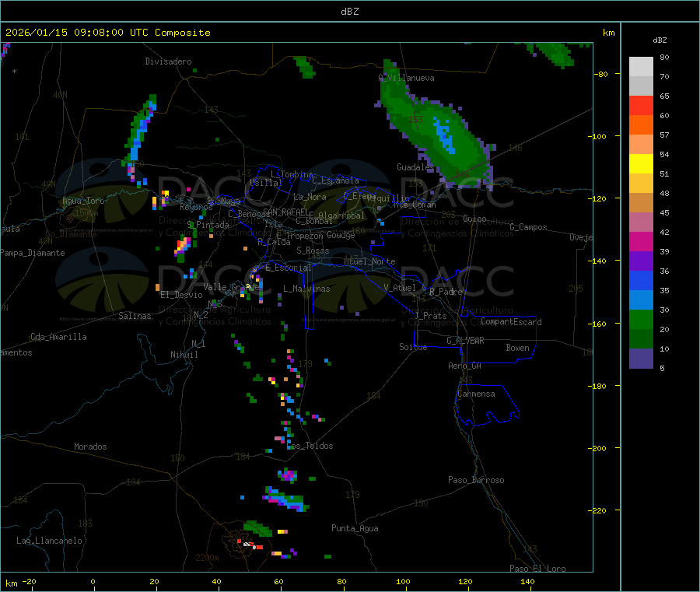The image size is (700, 592).
Task: Click the 65 dBZ red legend swatch
Action: 641,105
